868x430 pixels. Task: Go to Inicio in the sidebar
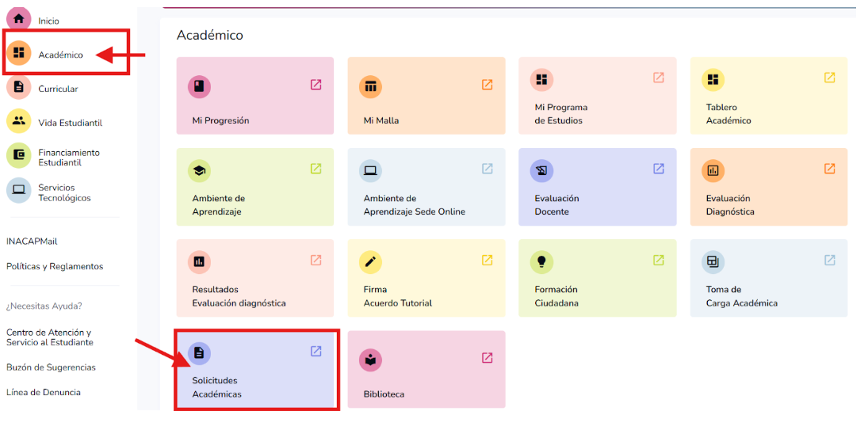48,21
